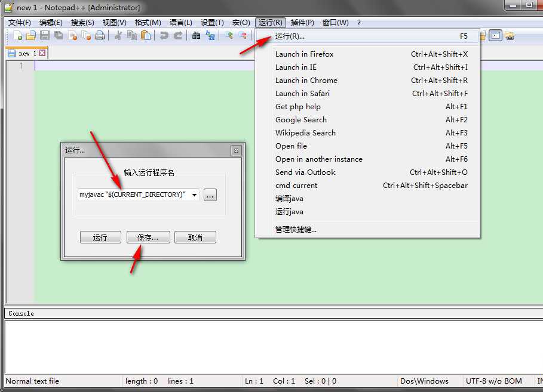The width and height of the screenshot is (543, 392).
Task: Select Launch in Firefox
Action: [x=368, y=54]
